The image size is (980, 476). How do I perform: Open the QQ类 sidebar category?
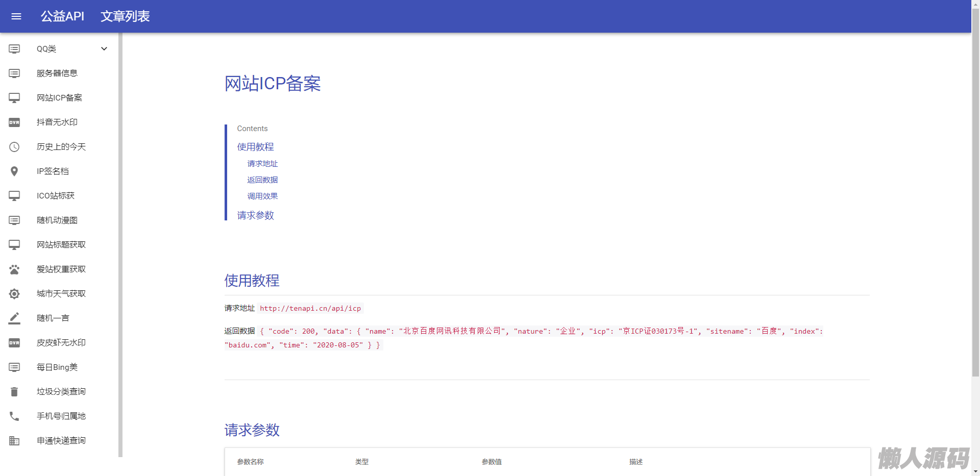tap(46, 49)
